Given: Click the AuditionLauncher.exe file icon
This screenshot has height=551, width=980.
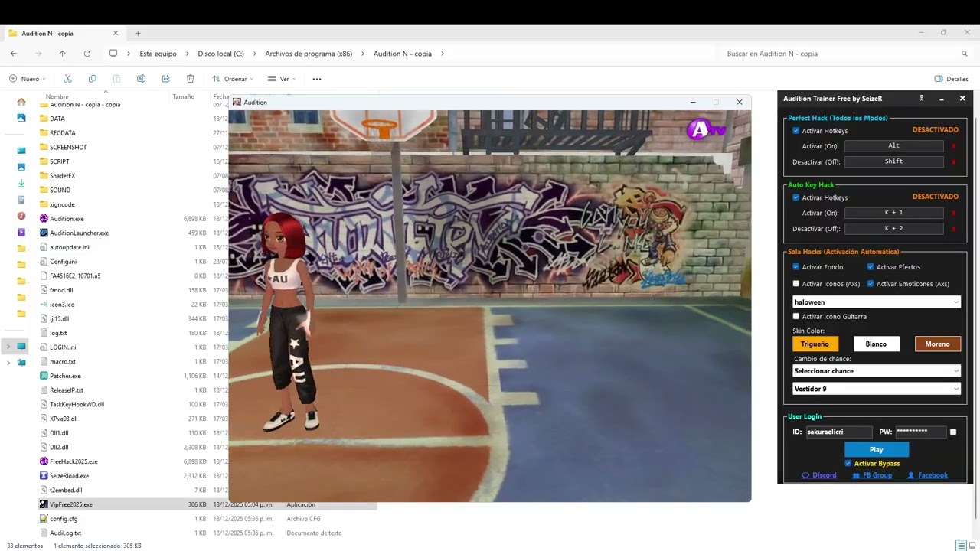Looking at the screenshot, I should [44, 233].
